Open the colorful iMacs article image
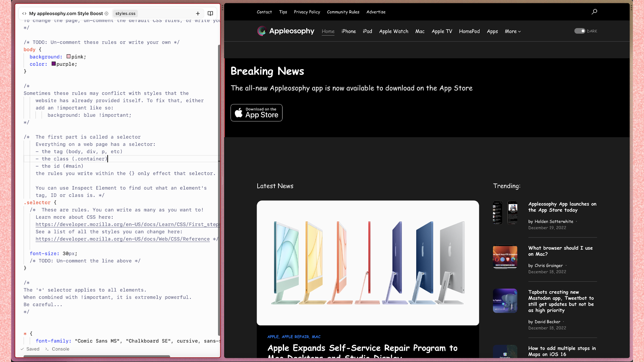 pos(368,263)
